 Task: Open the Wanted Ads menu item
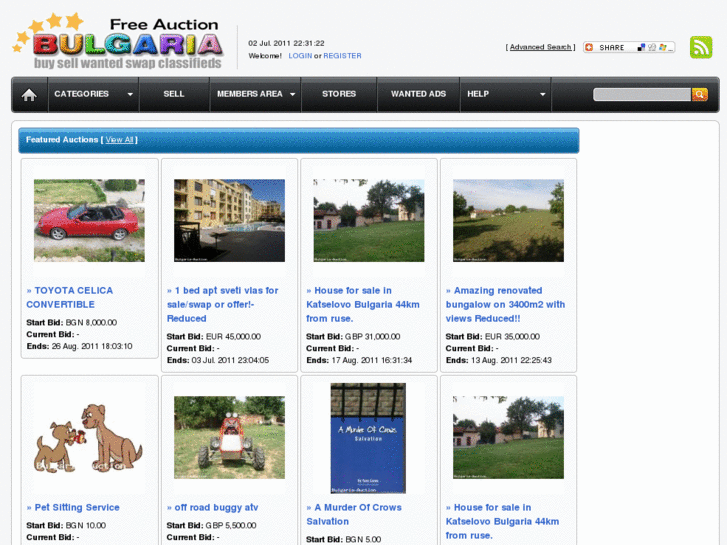click(x=418, y=94)
